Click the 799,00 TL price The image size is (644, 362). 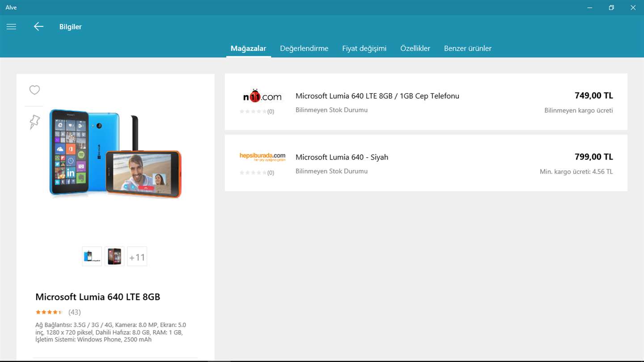593,156
